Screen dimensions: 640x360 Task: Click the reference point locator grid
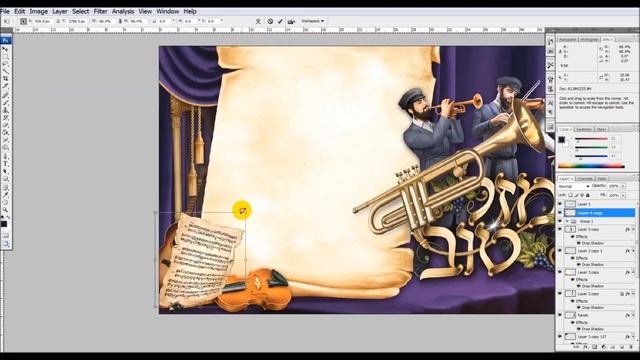(x=24, y=21)
